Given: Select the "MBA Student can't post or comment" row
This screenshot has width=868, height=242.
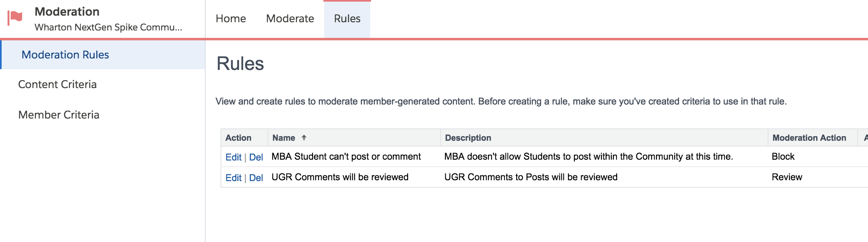Looking at the screenshot, I should coord(346,156).
